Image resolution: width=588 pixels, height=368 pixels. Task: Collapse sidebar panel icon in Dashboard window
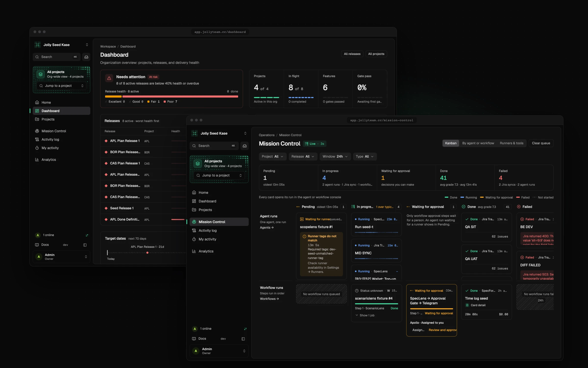click(x=85, y=245)
